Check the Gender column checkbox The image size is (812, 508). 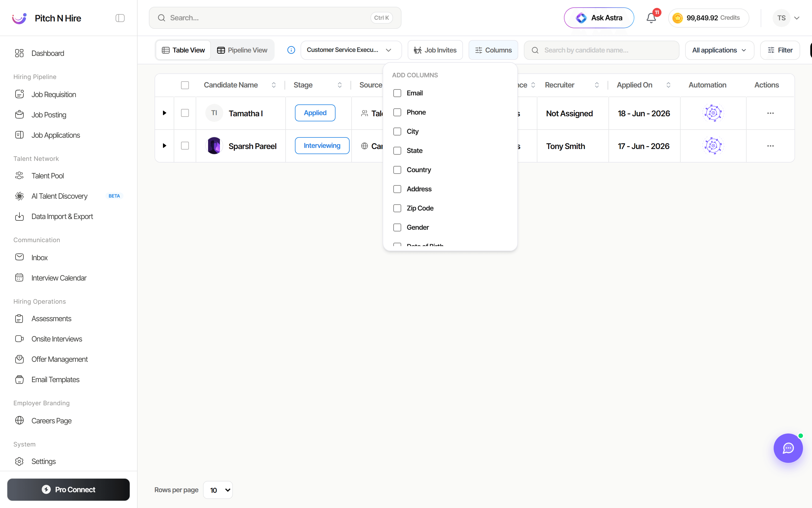[x=397, y=227]
